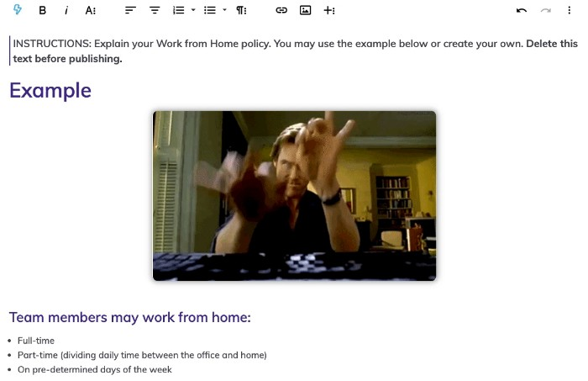
Task: Open the paragraph format menu
Action: point(241,10)
